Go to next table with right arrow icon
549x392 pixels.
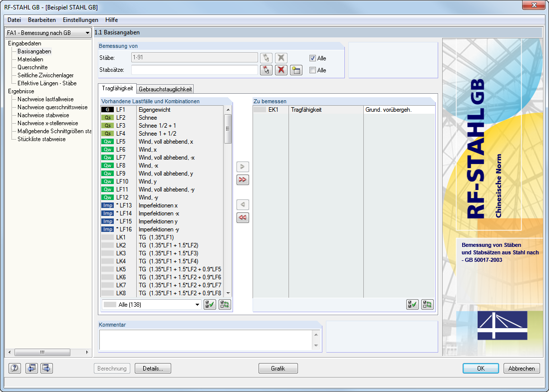click(46, 368)
